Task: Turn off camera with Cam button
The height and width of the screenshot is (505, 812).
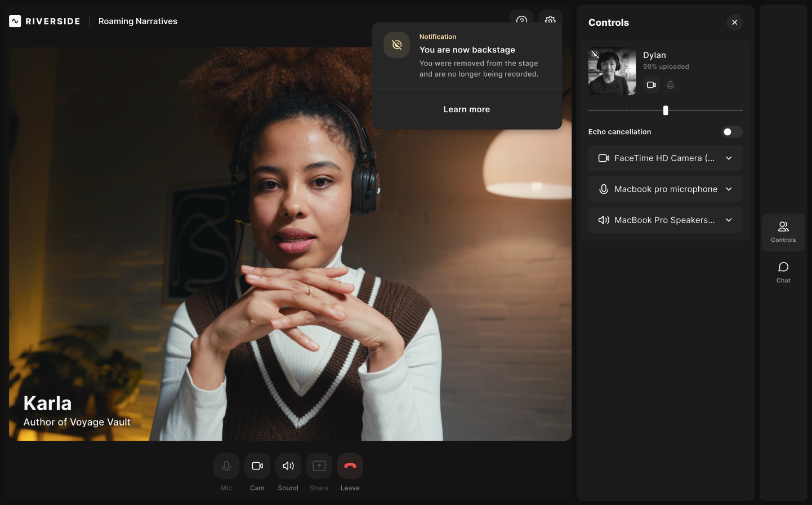Action: click(257, 466)
